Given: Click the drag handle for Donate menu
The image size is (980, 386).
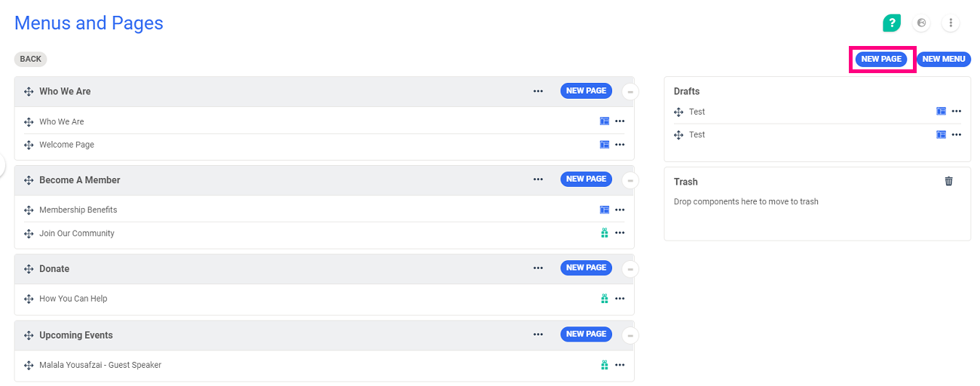Looking at the screenshot, I should point(29,269).
